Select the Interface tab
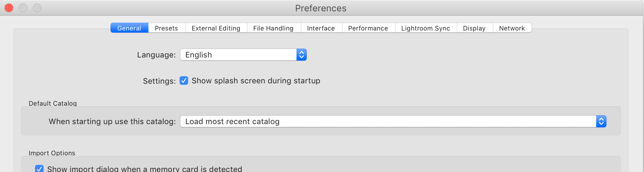Image resolution: width=644 pixels, height=172 pixels. [x=321, y=28]
